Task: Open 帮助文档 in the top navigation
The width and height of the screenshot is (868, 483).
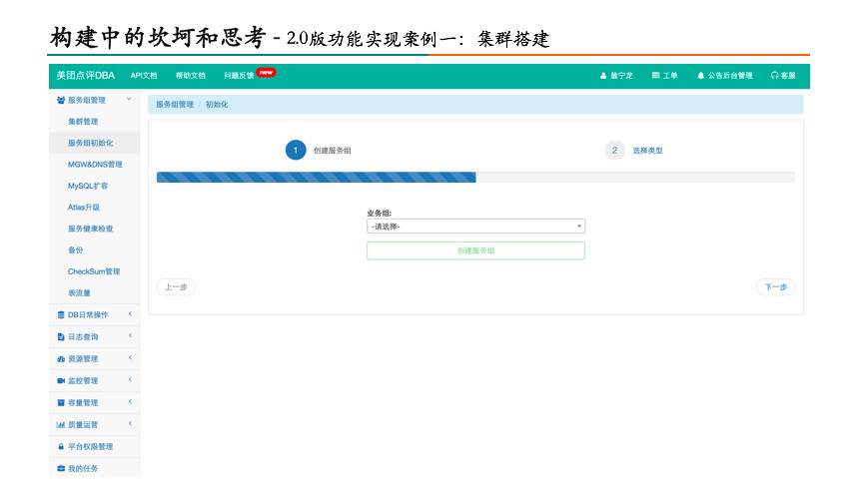Action: click(x=191, y=76)
